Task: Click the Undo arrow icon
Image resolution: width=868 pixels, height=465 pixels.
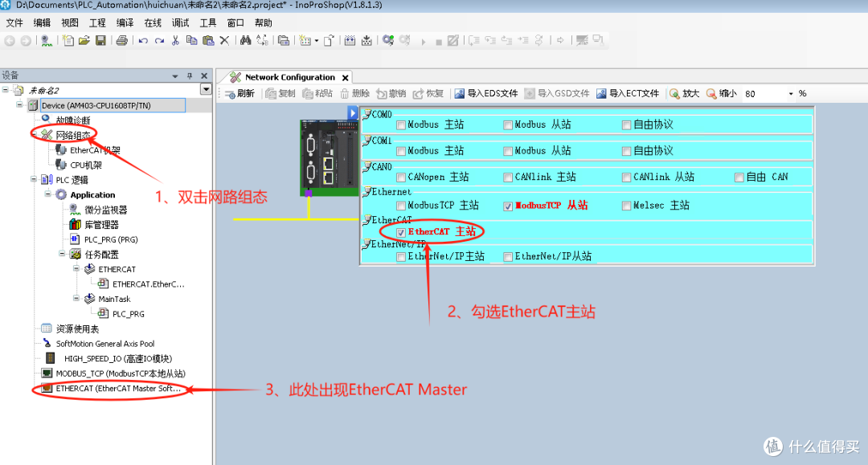Action: coord(143,40)
